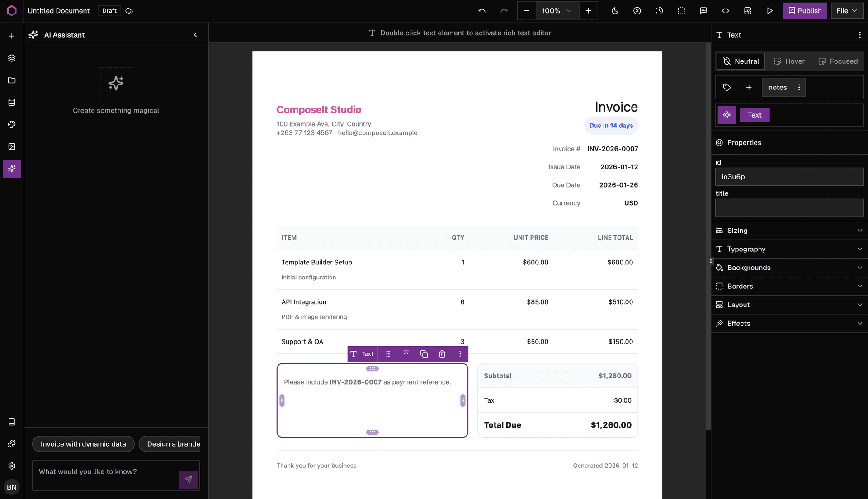Expand the Effects section
The image size is (868, 499).
tap(789, 323)
